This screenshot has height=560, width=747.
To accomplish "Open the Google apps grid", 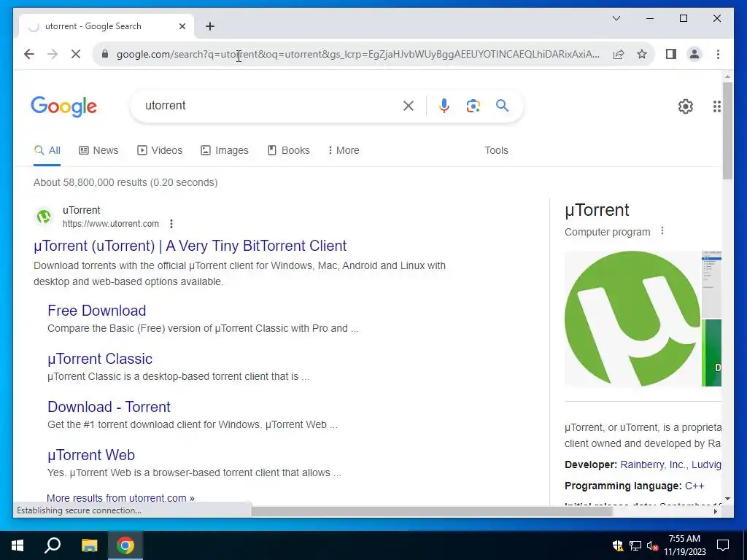I will [x=716, y=106].
